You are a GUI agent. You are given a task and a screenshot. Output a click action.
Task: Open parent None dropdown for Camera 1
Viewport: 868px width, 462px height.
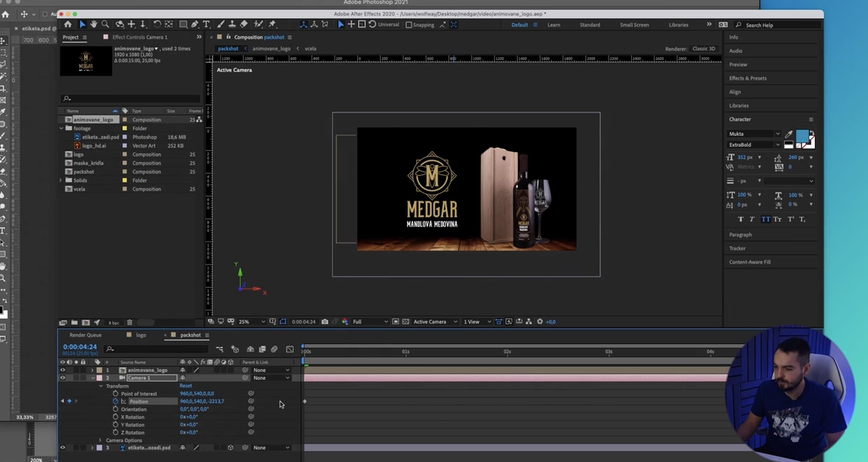click(271, 378)
